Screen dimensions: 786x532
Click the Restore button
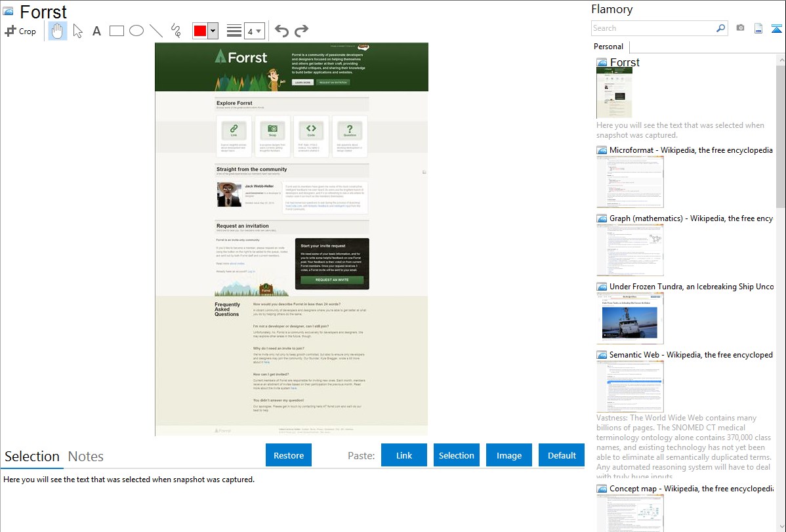coord(289,455)
